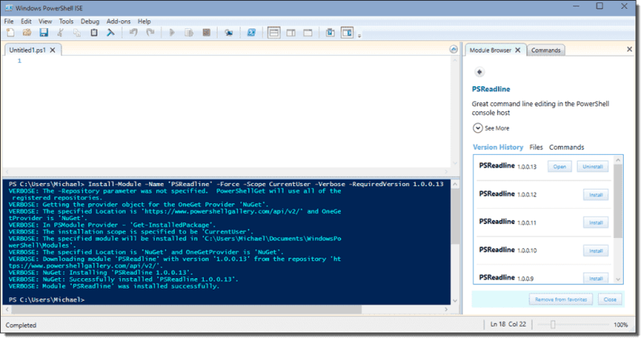Create a new script with the New icon
Screen dimensions: 644x341
[x=10, y=32]
